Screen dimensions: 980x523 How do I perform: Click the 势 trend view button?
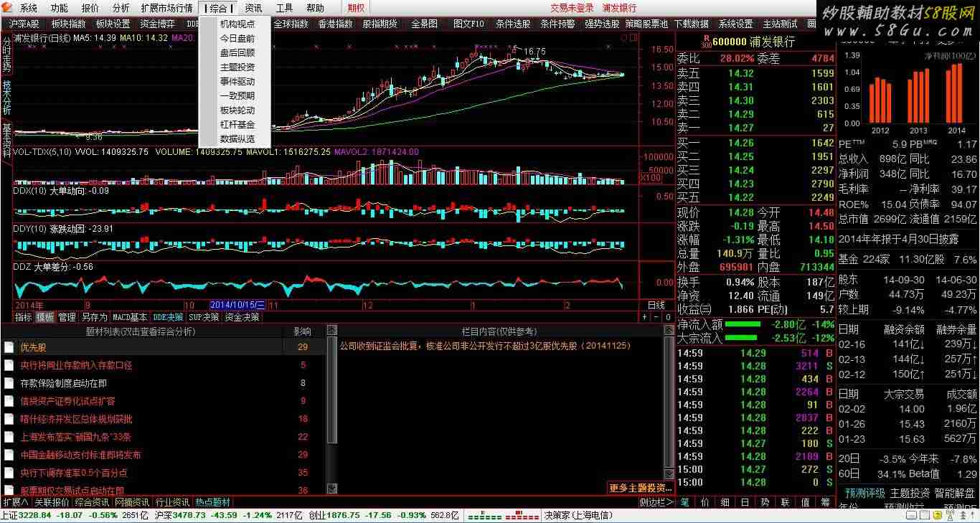coord(765,502)
